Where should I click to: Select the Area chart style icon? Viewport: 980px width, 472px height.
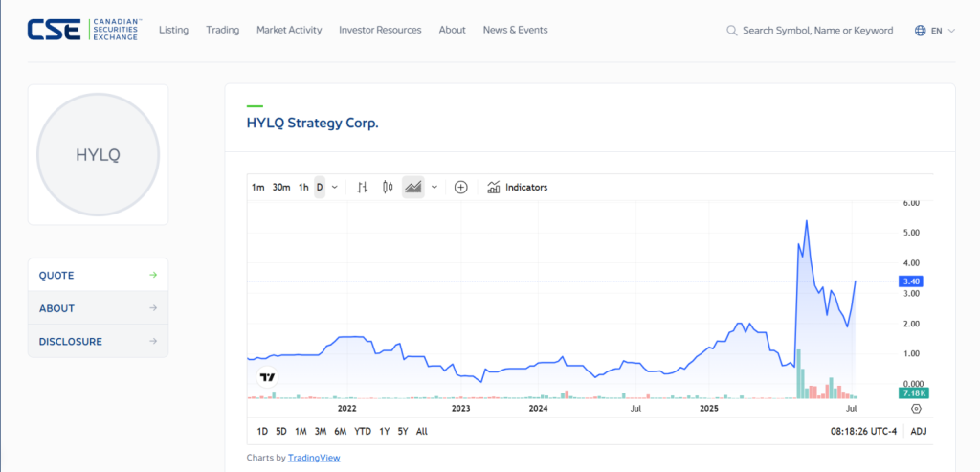pos(413,188)
